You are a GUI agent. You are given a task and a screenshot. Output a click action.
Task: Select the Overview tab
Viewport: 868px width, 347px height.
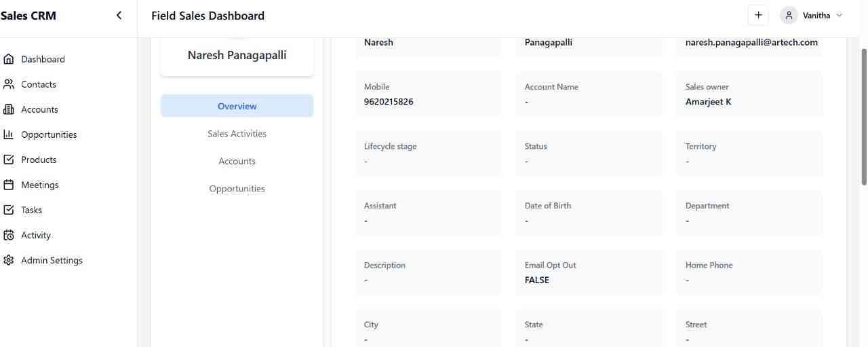point(237,106)
